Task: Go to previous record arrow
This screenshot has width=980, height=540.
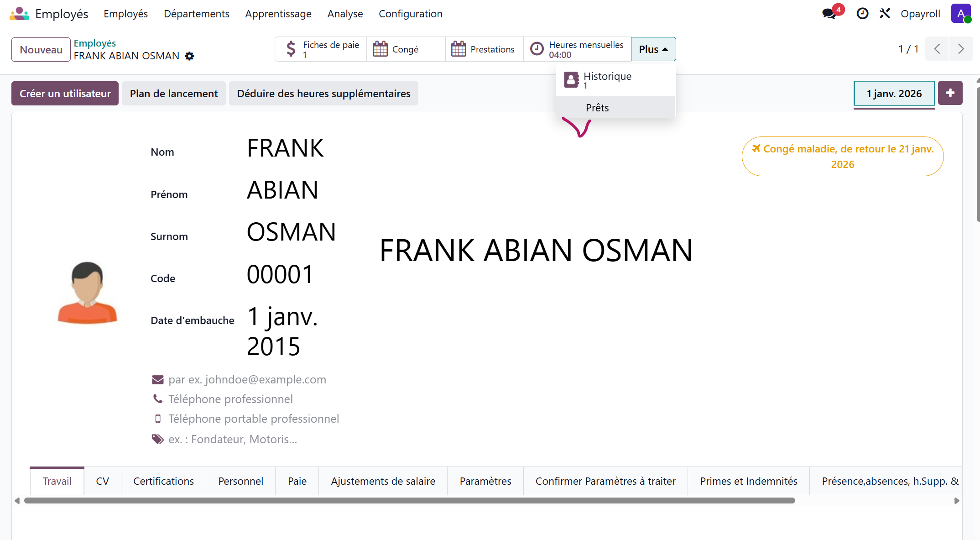Action: (937, 49)
